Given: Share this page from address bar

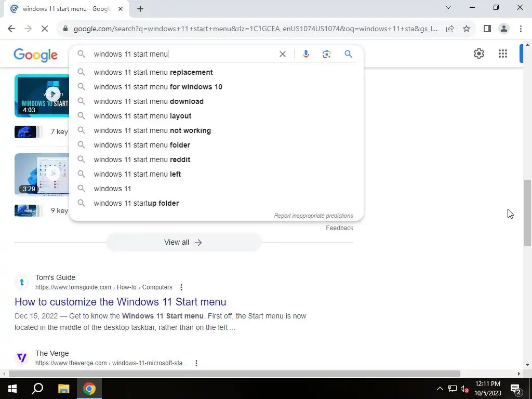Looking at the screenshot, I should coord(450,29).
